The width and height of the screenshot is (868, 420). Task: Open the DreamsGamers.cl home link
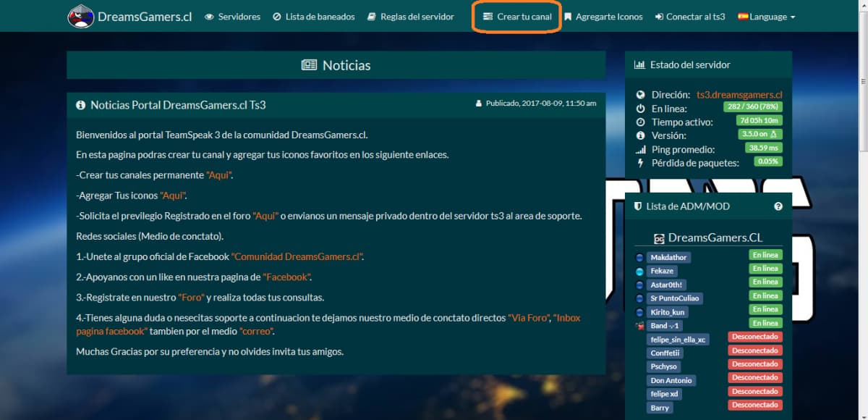point(145,17)
